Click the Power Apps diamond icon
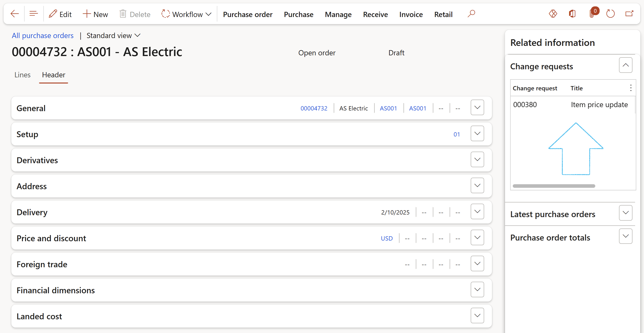The height and width of the screenshot is (333, 644). point(553,14)
